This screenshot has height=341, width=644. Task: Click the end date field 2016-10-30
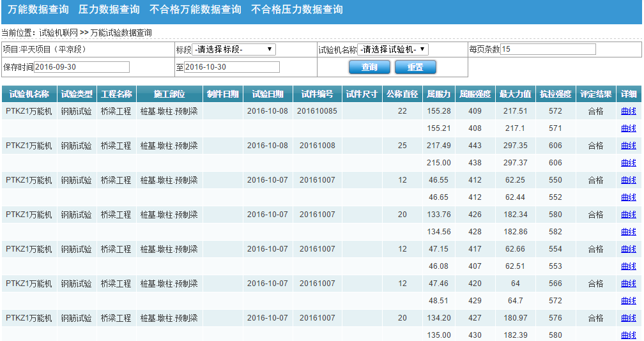[231, 67]
